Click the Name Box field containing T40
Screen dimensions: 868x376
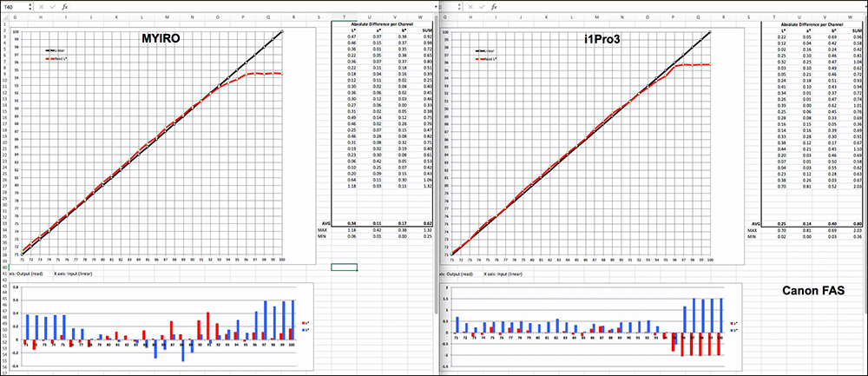(x=13, y=6)
